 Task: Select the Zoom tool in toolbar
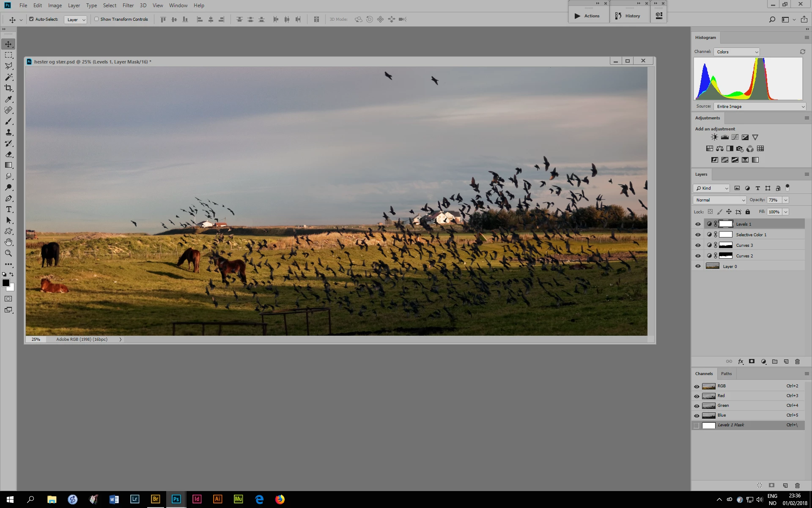tap(8, 253)
